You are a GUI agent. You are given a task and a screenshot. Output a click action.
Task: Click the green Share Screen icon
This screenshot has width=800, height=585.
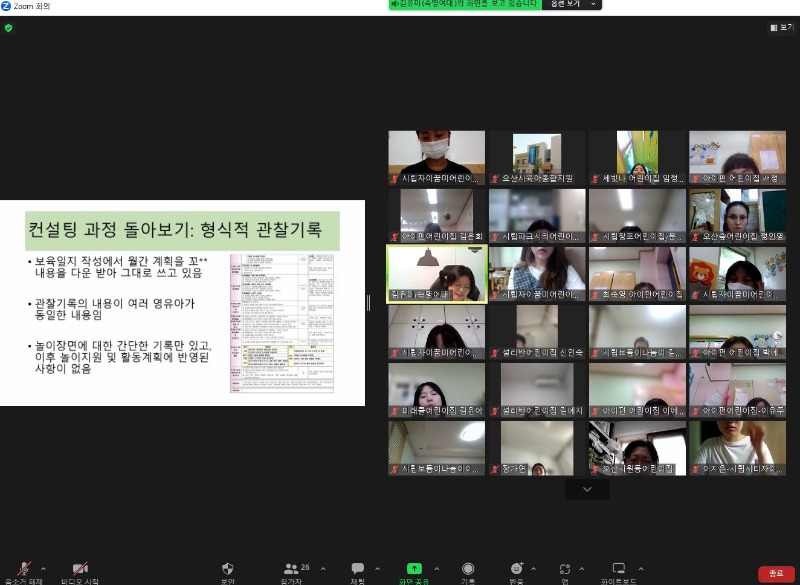pos(414,569)
